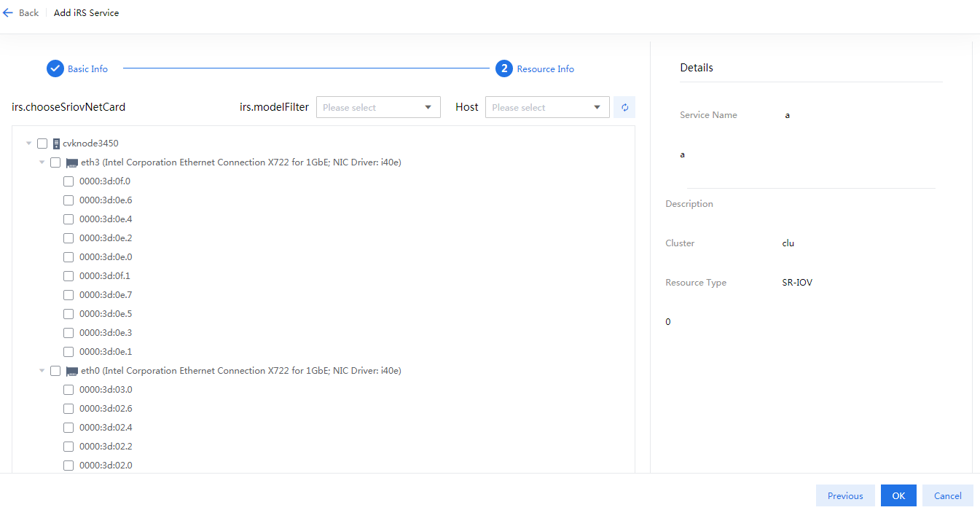This screenshot has width=980, height=510.
Task: Click the Details panel heading
Action: coord(697,68)
